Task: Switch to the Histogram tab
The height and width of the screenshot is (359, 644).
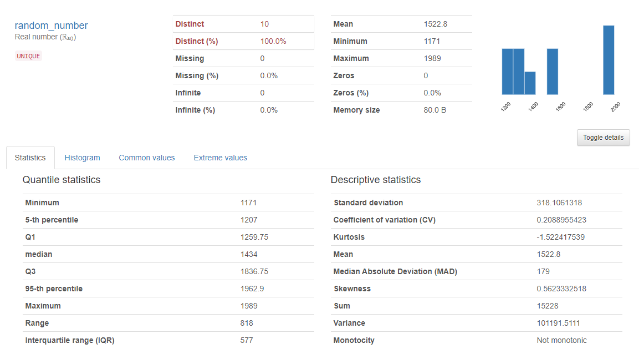Action: click(82, 158)
